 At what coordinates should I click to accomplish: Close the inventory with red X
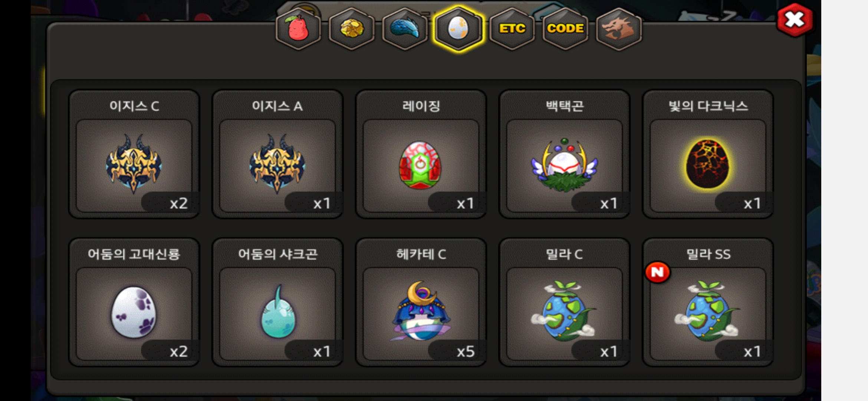[x=795, y=20]
